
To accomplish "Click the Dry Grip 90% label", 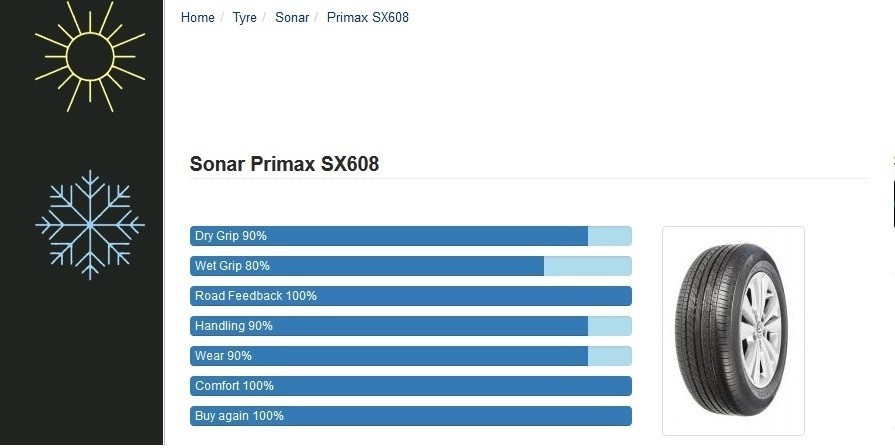I will click(231, 236).
